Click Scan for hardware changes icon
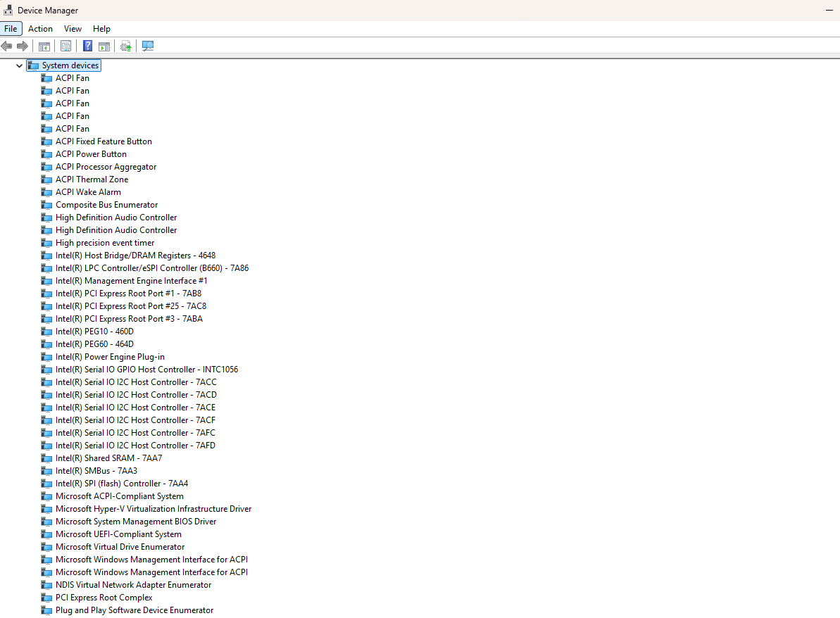Viewport: 840px width, 618px height. pos(148,46)
